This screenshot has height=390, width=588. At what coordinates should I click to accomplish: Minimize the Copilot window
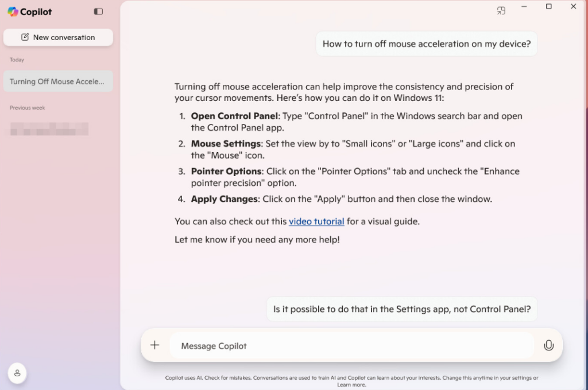[x=524, y=6]
